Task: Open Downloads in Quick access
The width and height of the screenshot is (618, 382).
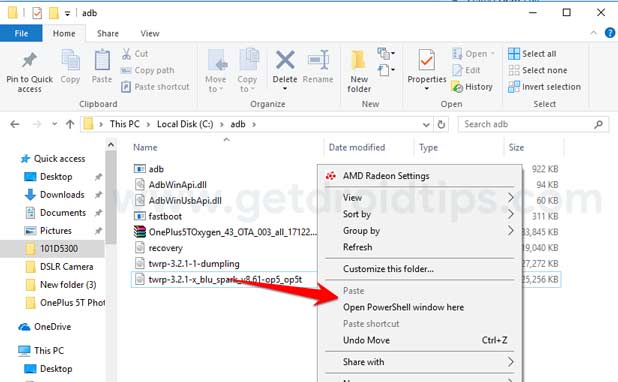Action: pos(62,194)
